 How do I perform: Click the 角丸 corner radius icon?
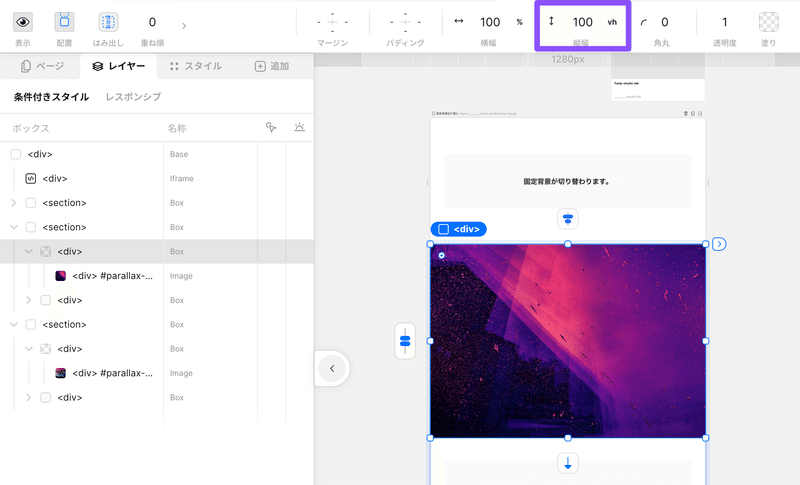[x=643, y=22]
